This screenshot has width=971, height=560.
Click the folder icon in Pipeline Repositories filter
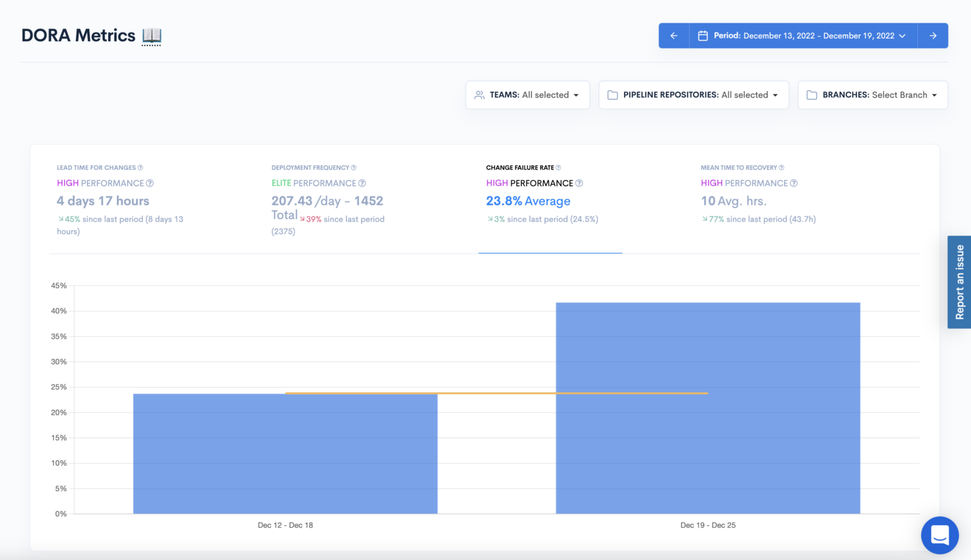pyautogui.click(x=612, y=94)
